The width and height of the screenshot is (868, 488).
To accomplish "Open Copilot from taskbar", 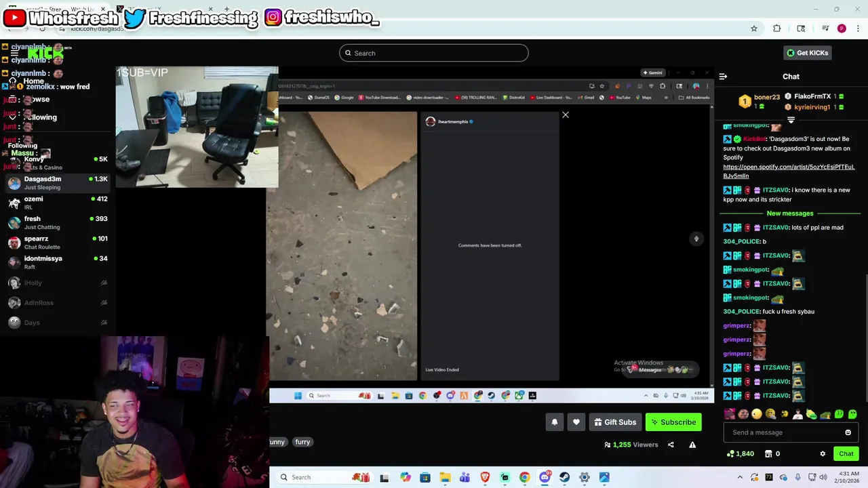I will (x=405, y=477).
